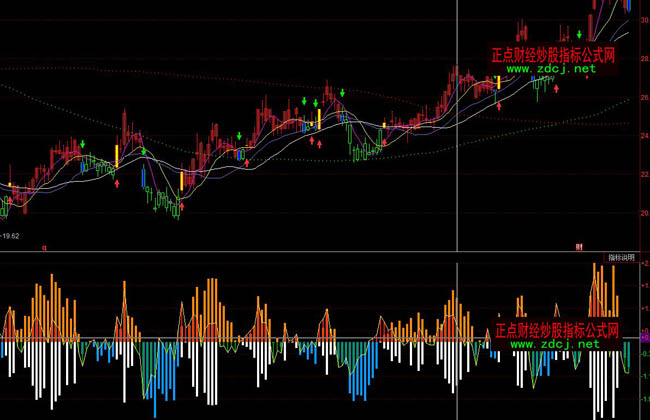Click the rightmost red up-arrow buy signal

point(557,89)
